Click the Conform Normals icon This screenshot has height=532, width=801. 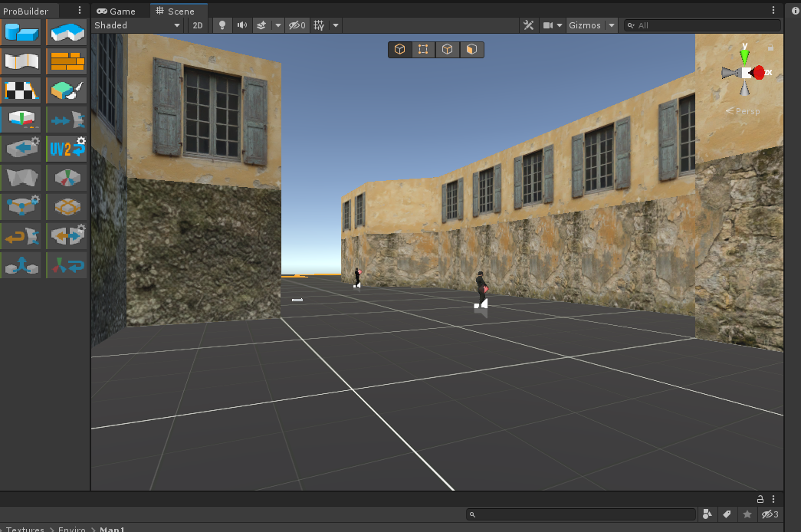[x=67, y=120]
